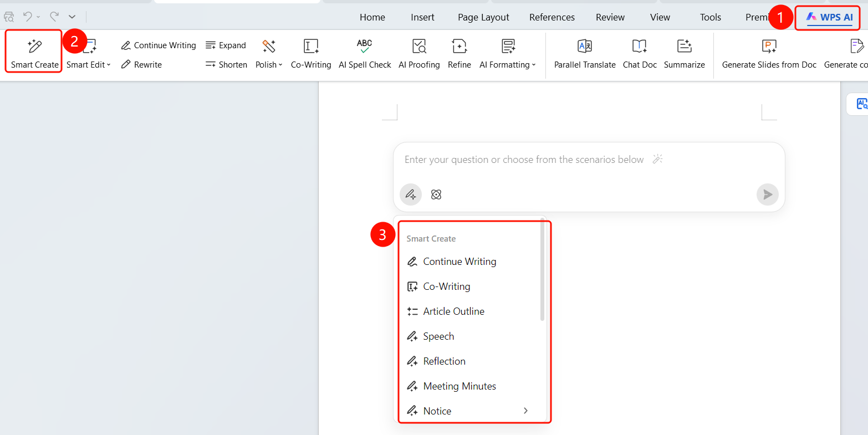
Task: Open the Page Layout tab
Action: click(483, 17)
